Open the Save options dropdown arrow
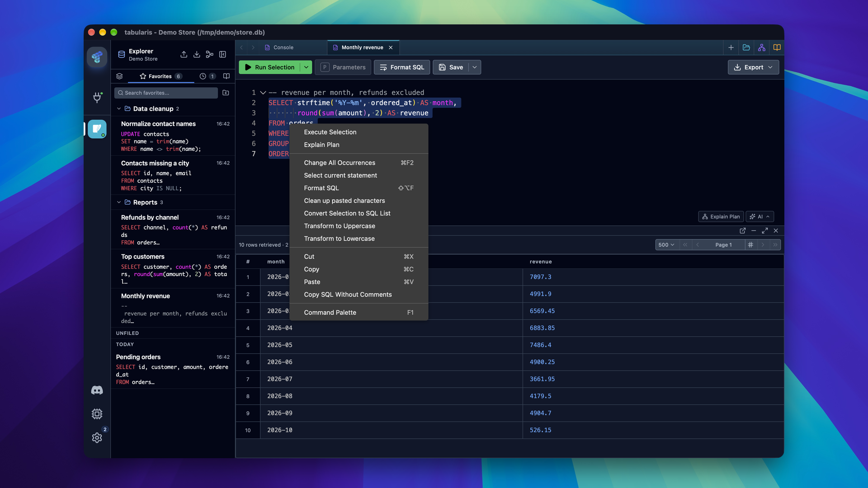Screen dimensions: 868x488 [475, 67]
